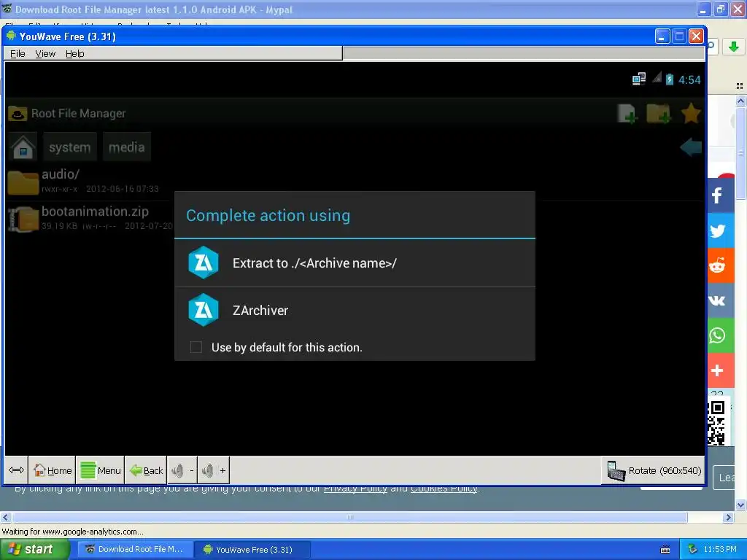Click the double-arrow resize icon in YouWave toolbar
Image resolution: width=747 pixels, height=560 pixels.
pyautogui.click(x=16, y=470)
